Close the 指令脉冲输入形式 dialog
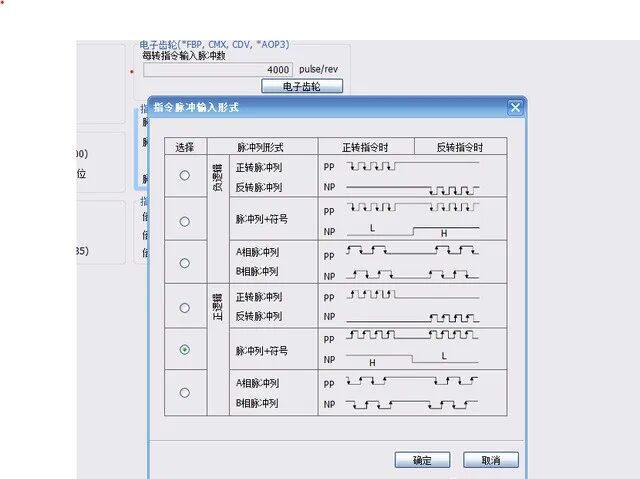 (x=515, y=108)
